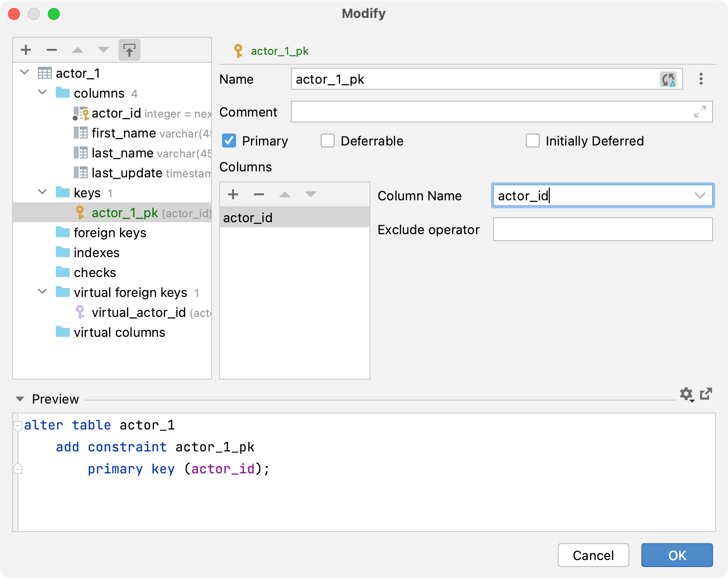Collapse the Preview section

[20, 399]
